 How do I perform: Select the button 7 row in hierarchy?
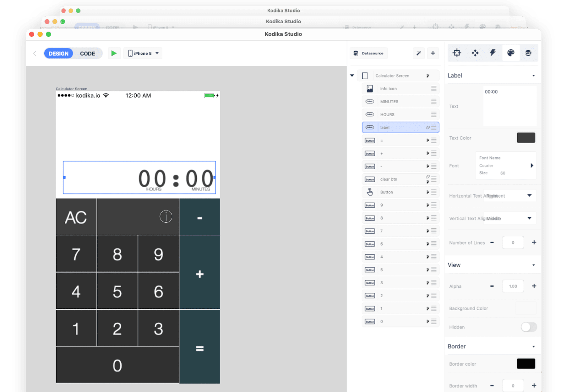[400, 231]
